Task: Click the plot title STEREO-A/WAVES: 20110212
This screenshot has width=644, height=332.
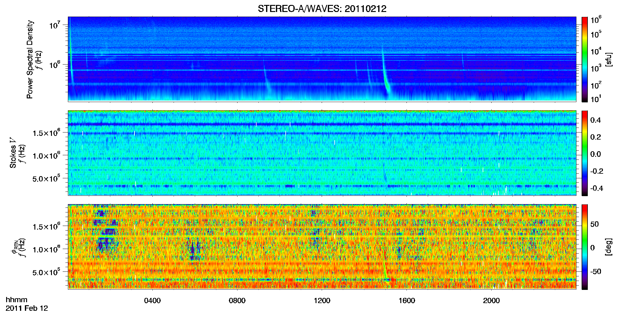Action: 322,9
